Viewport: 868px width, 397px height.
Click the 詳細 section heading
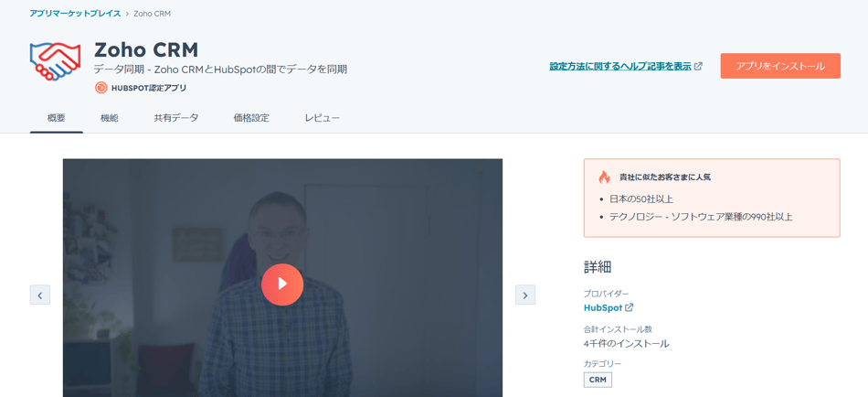[x=598, y=267]
